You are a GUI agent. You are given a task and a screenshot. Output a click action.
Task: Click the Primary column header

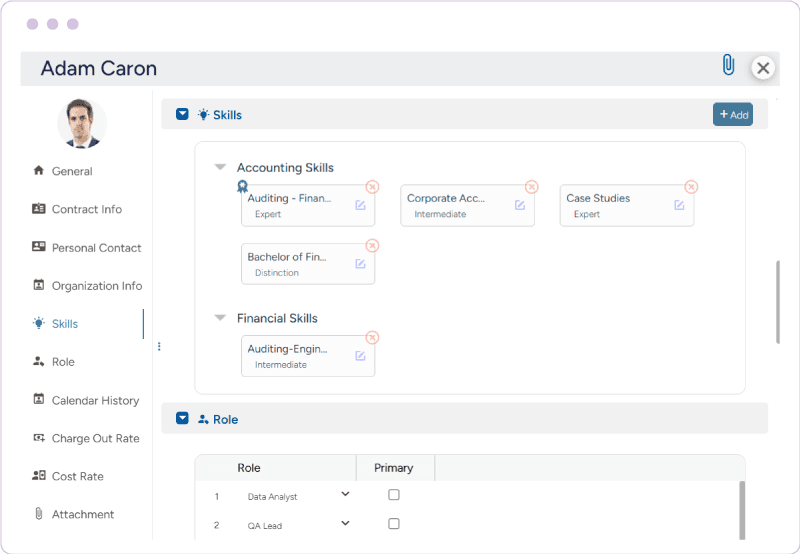tap(393, 468)
